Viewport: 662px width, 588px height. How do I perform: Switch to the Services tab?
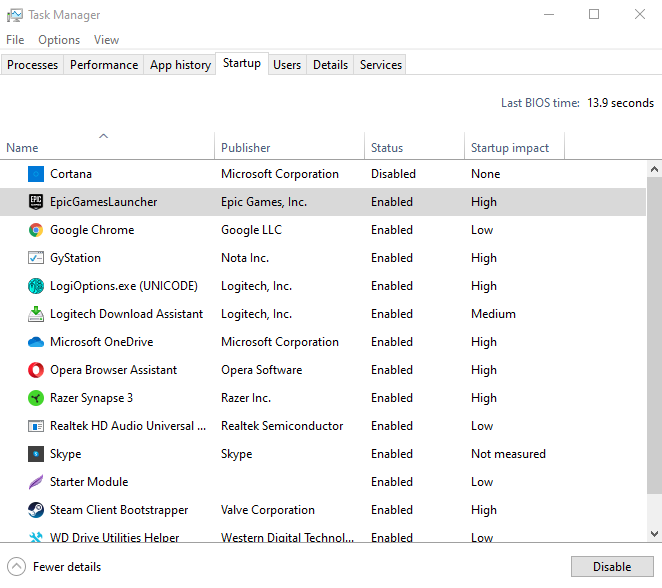coord(381,65)
